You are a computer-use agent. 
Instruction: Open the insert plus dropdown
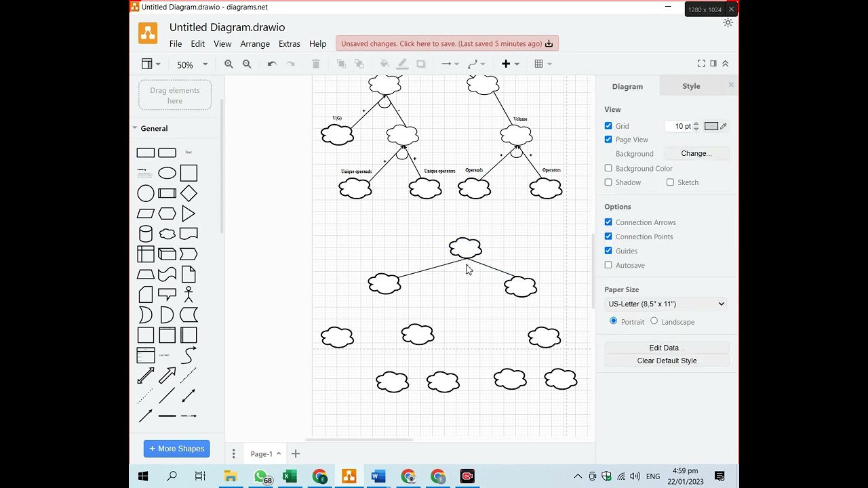(x=510, y=64)
